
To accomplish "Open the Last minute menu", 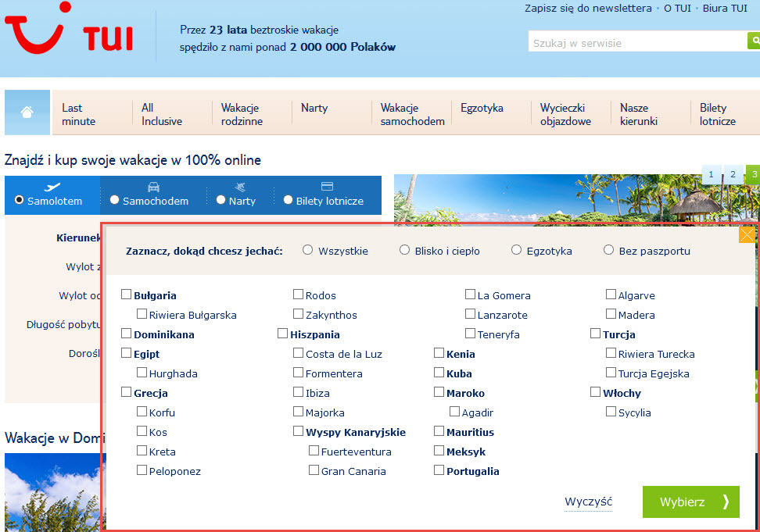I will click(x=78, y=114).
